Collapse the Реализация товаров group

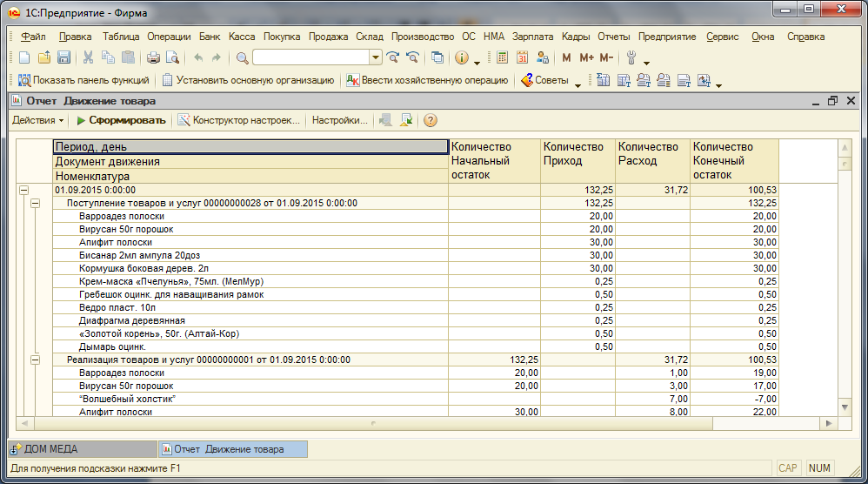coord(35,360)
